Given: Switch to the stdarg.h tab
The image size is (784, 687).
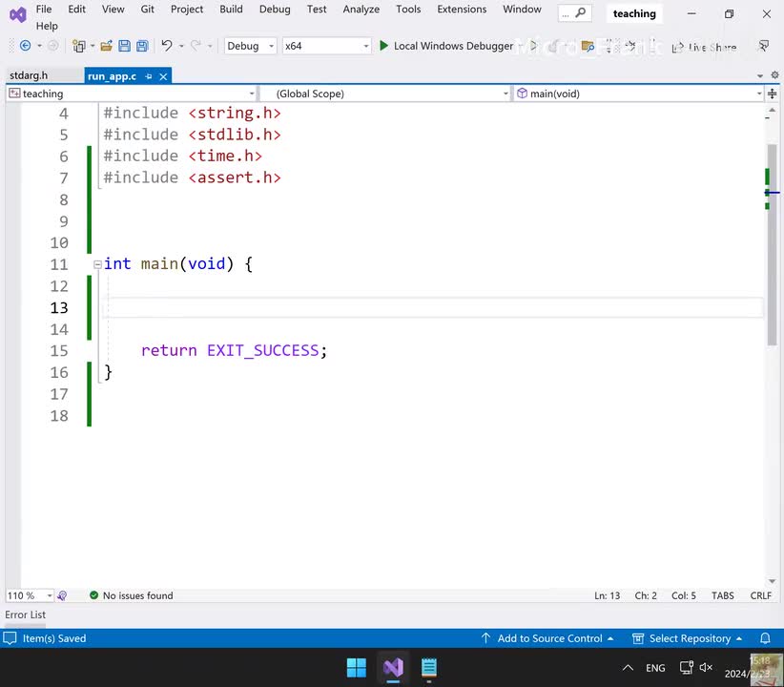Looking at the screenshot, I should (x=29, y=75).
